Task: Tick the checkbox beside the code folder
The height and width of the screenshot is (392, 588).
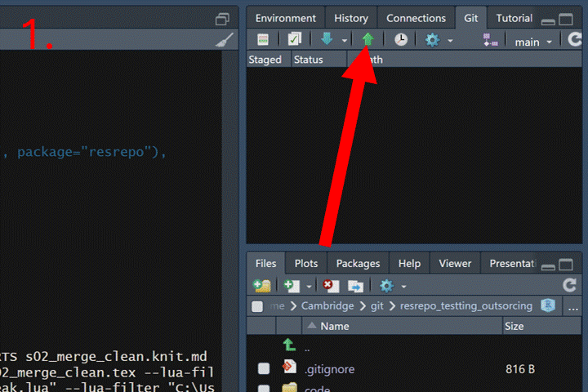Action: 264,388
